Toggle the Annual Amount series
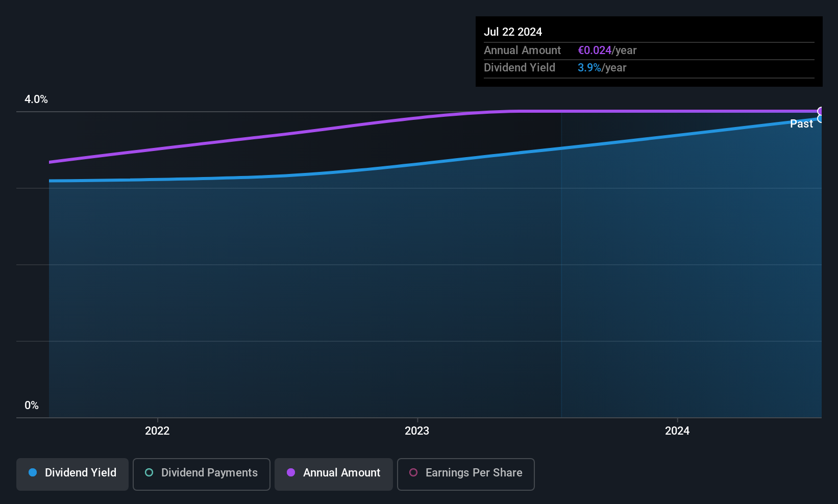The height and width of the screenshot is (504, 838). tap(334, 474)
